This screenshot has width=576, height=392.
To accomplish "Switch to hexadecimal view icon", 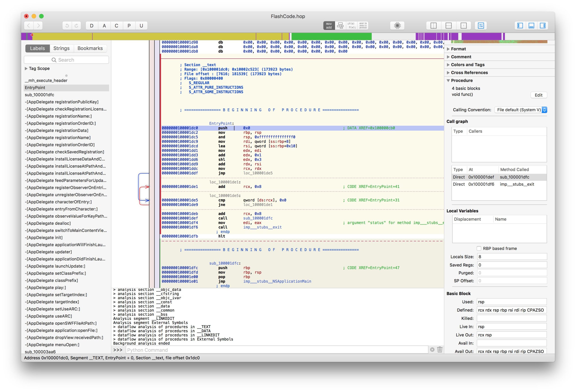I will [363, 25].
